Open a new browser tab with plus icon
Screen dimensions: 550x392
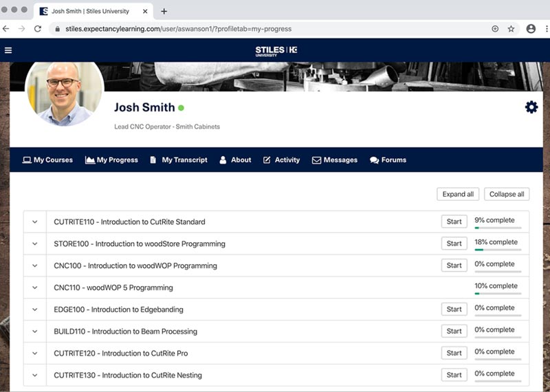click(x=164, y=11)
